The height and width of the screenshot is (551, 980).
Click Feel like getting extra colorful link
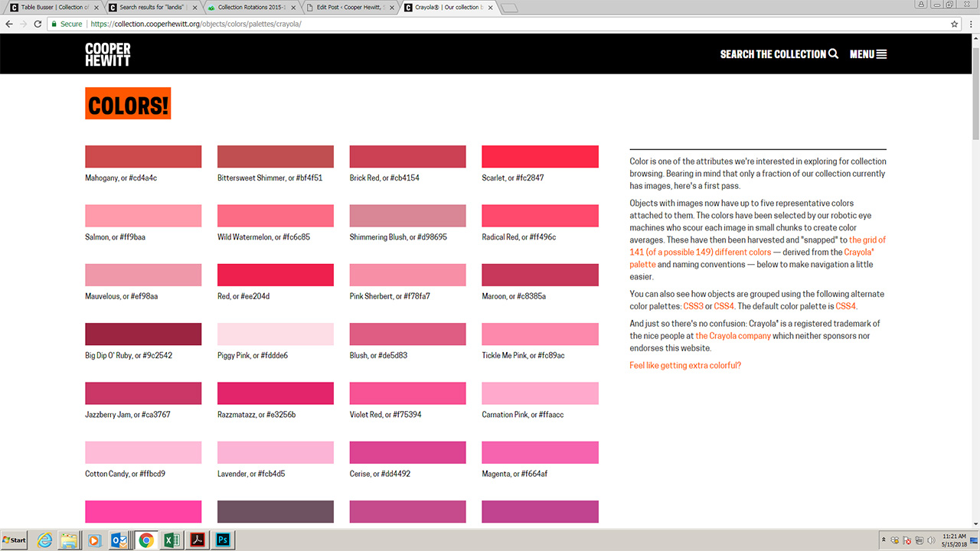(685, 366)
